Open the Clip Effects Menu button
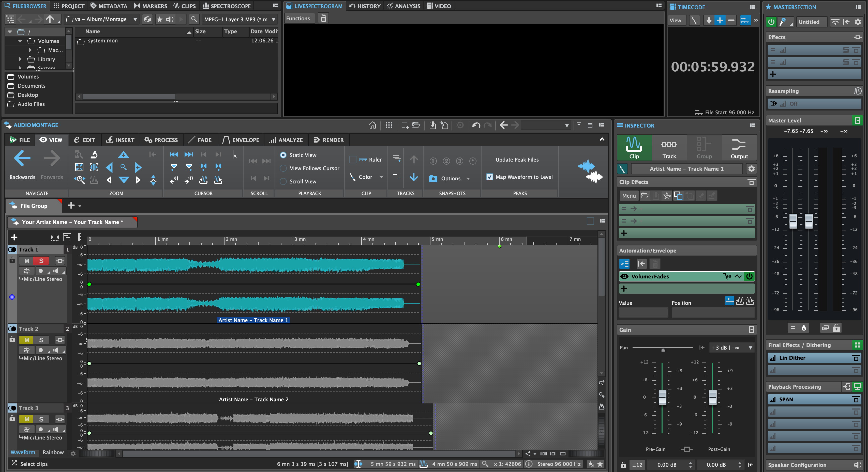Viewport: 868px width, 472px height. (x=629, y=196)
